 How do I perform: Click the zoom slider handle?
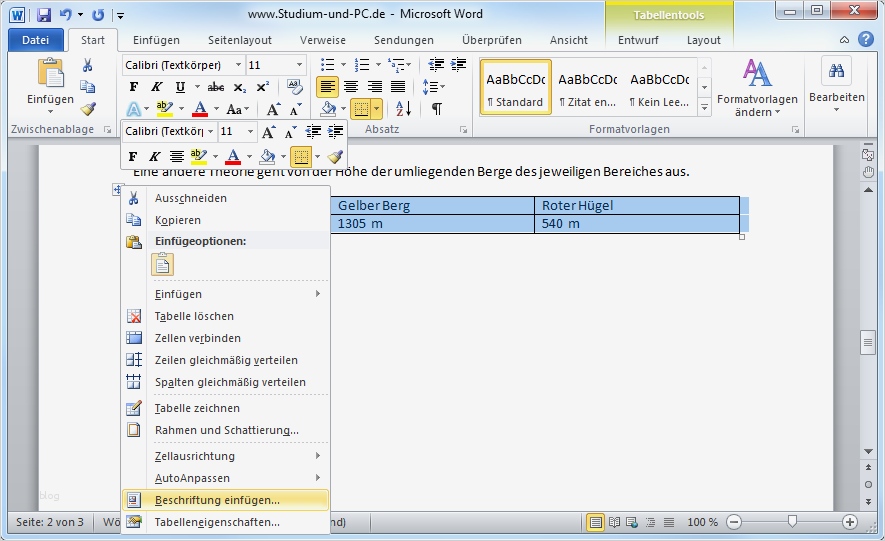(792, 522)
